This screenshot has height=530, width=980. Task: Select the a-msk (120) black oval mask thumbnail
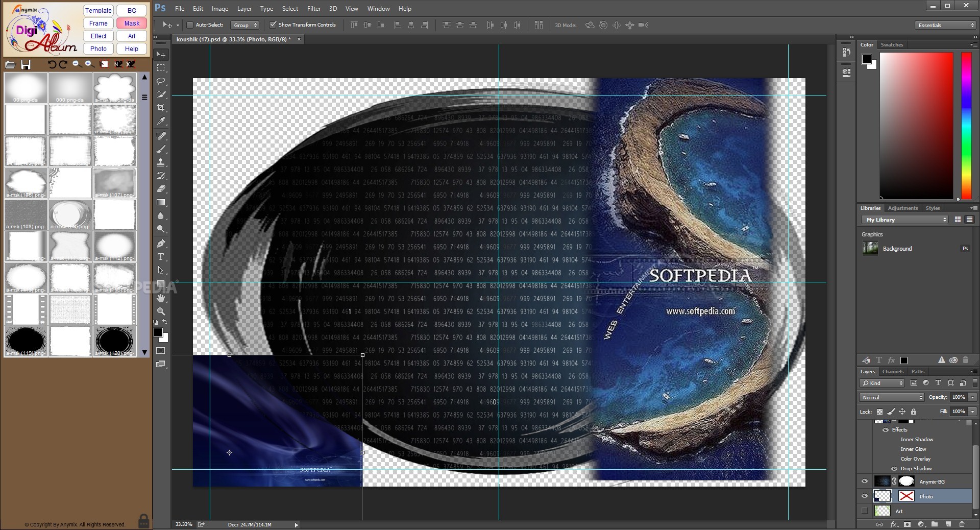(x=115, y=341)
